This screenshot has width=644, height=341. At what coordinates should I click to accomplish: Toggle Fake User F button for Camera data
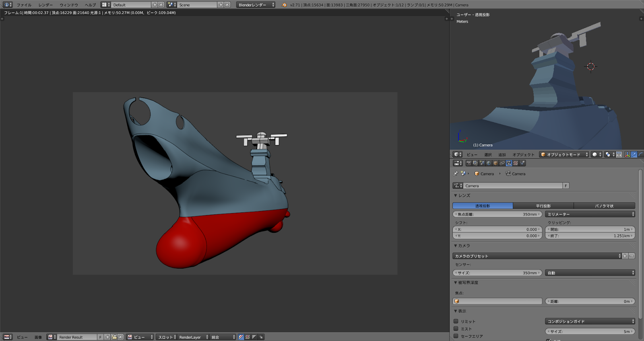tap(566, 186)
